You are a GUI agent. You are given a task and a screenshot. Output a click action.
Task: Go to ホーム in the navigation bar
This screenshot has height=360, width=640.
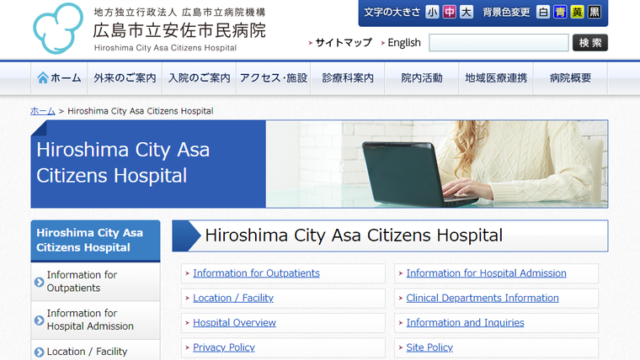coord(59,78)
